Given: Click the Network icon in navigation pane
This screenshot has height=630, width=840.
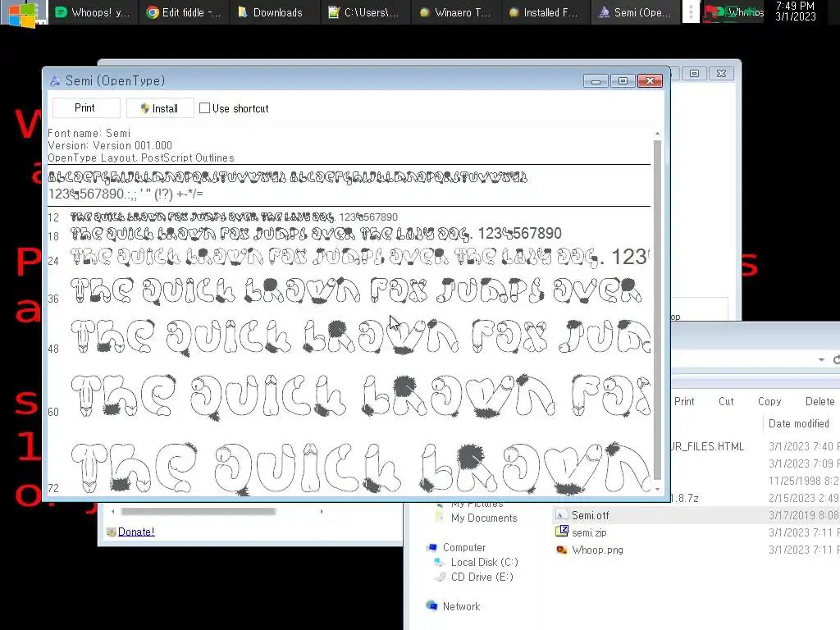Looking at the screenshot, I should click(431, 606).
